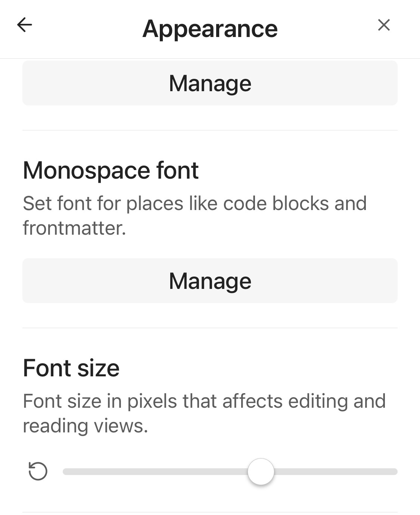
Task: Click divider line above Font size section
Action: tap(210, 328)
